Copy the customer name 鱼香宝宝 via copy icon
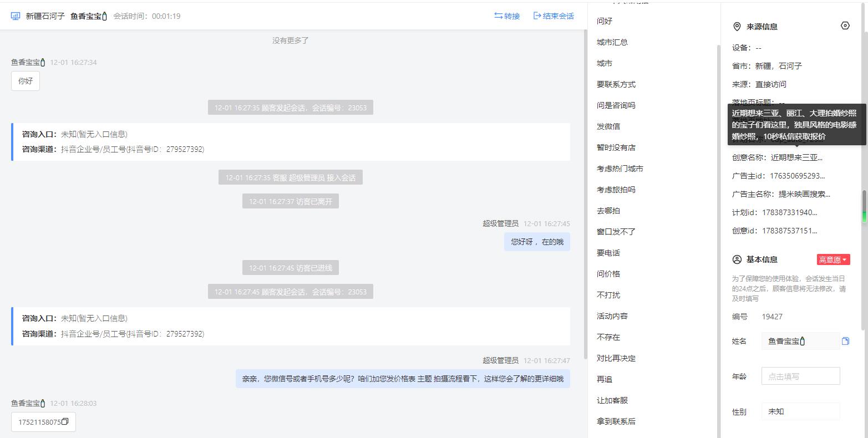 (x=845, y=341)
